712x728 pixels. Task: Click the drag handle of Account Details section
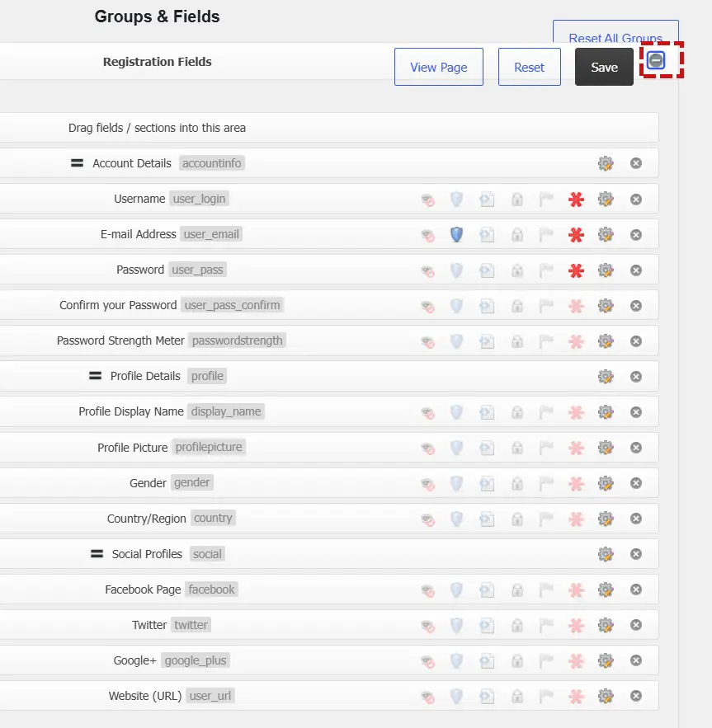coord(78,163)
